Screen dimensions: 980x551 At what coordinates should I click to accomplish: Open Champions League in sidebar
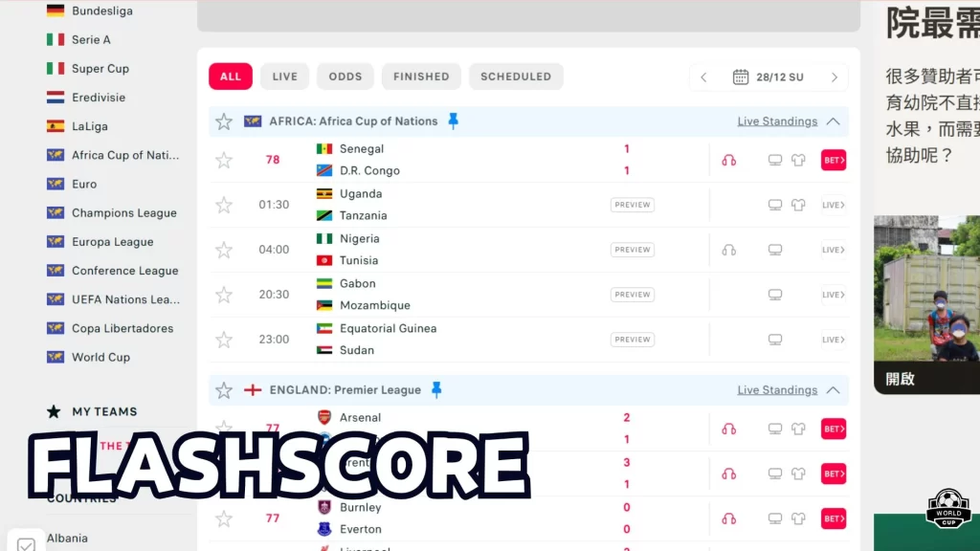point(123,213)
